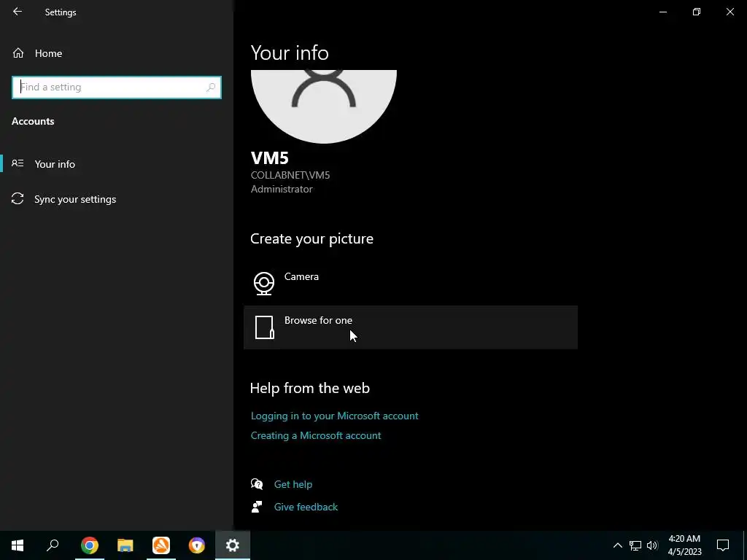Restore down the Settings window

click(x=697, y=12)
